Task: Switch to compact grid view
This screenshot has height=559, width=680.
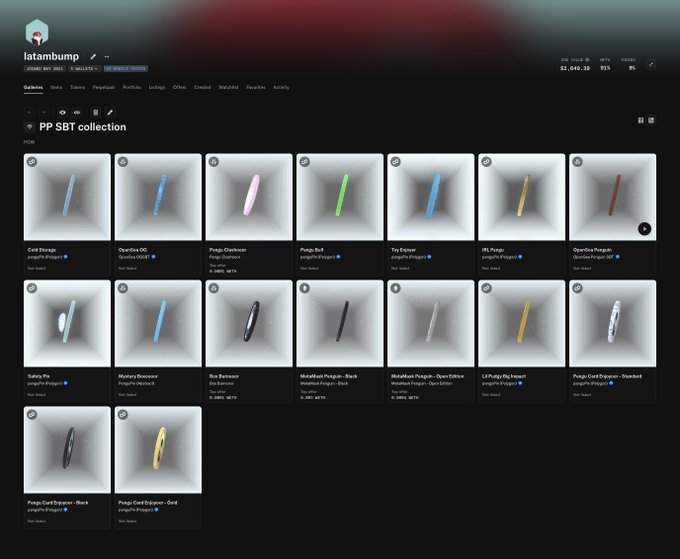Action: point(651,120)
